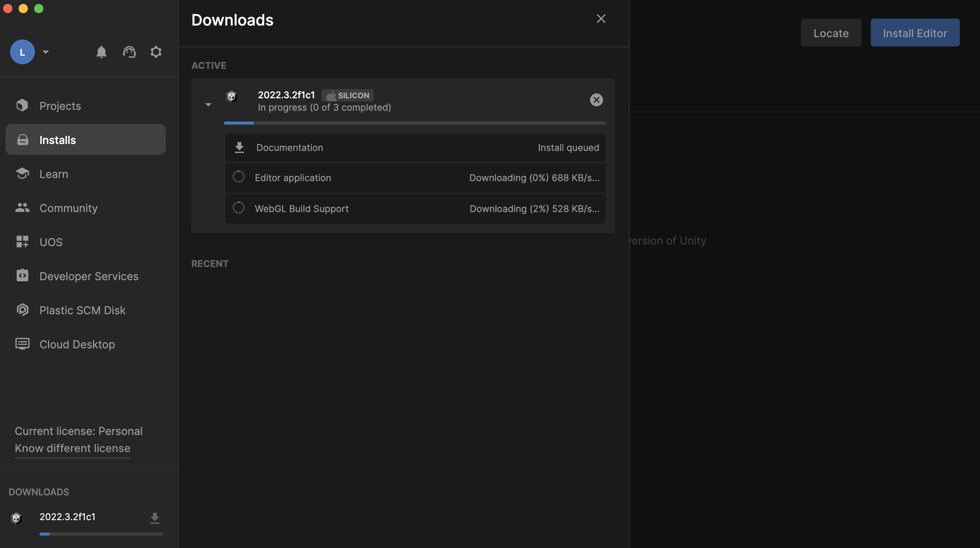Click the WebGL Build Support spinner icon
The image size is (980, 548).
[239, 208]
